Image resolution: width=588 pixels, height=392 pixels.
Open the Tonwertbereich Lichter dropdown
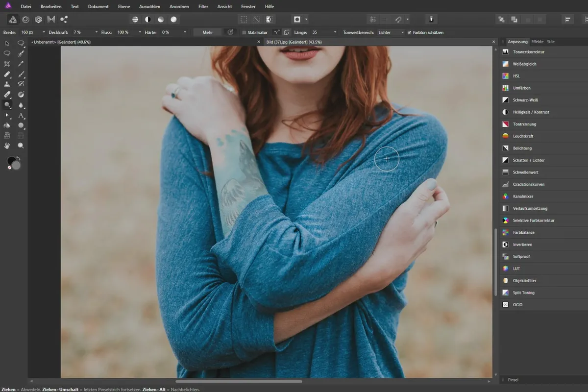pos(391,32)
